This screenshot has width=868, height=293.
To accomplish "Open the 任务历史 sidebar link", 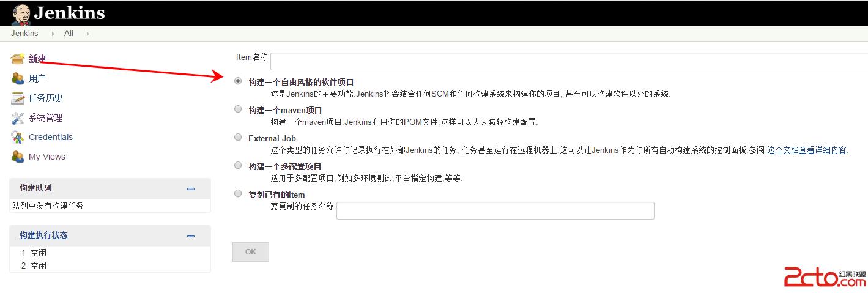I will coord(46,98).
